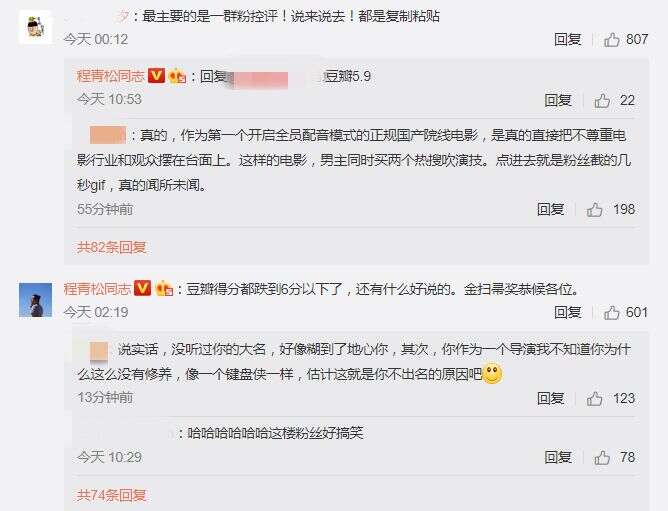The height and width of the screenshot is (511, 668).
Task: Click the membership badge beside 02:19 comment author
Action: 164,289
